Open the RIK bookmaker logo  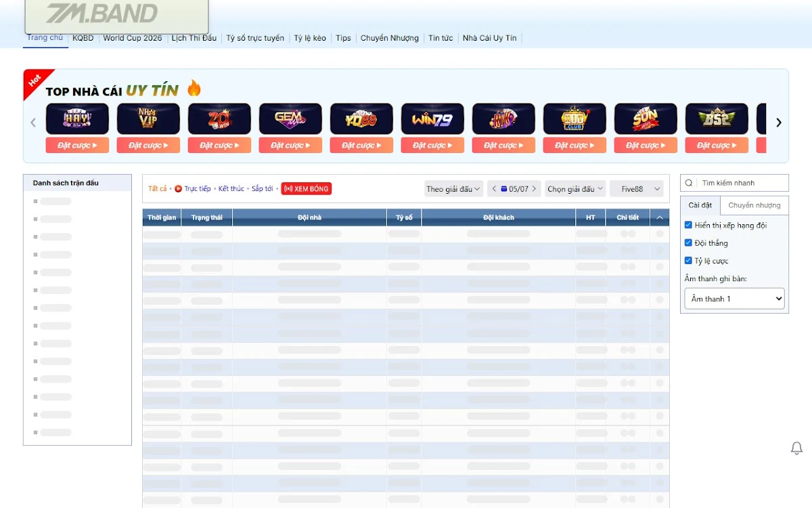[503, 119]
